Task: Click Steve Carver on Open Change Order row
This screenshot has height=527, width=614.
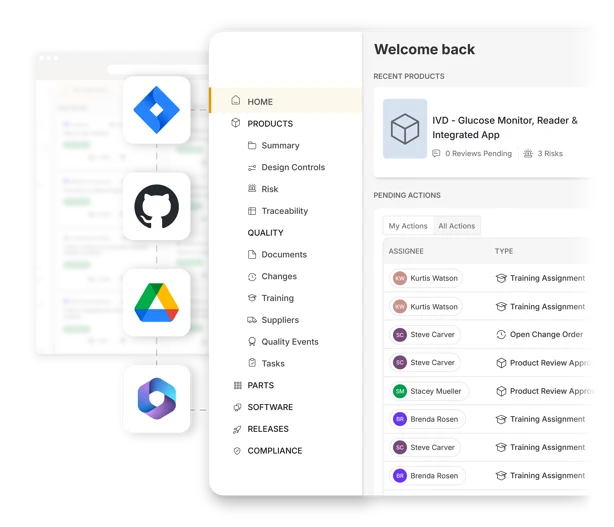Action: point(425,334)
